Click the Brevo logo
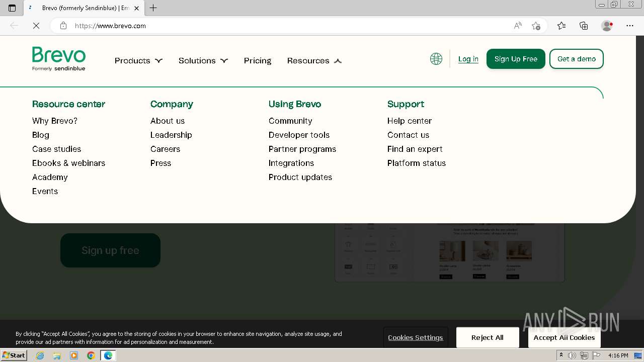The height and width of the screenshot is (362, 644). pyautogui.click(x=59, y=59)
